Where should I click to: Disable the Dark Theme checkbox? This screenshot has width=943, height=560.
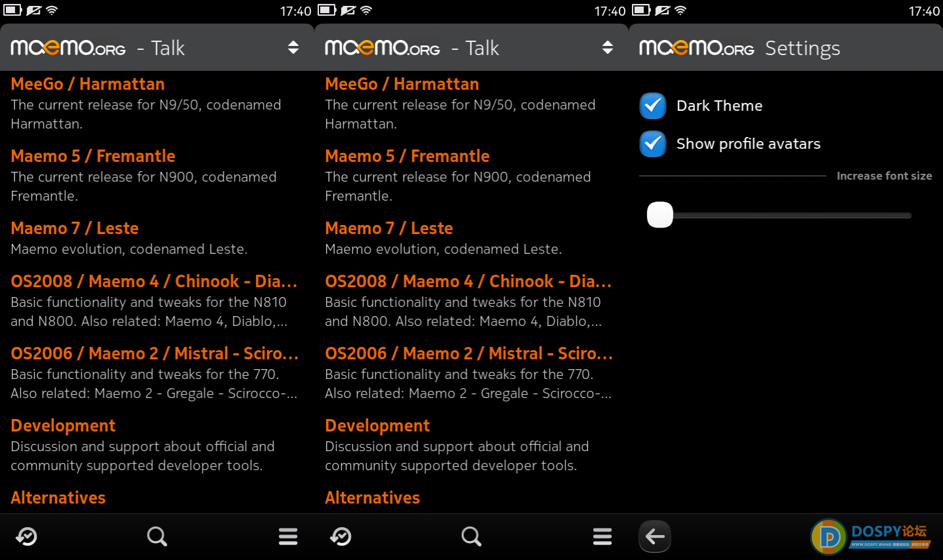coord(653,106)
